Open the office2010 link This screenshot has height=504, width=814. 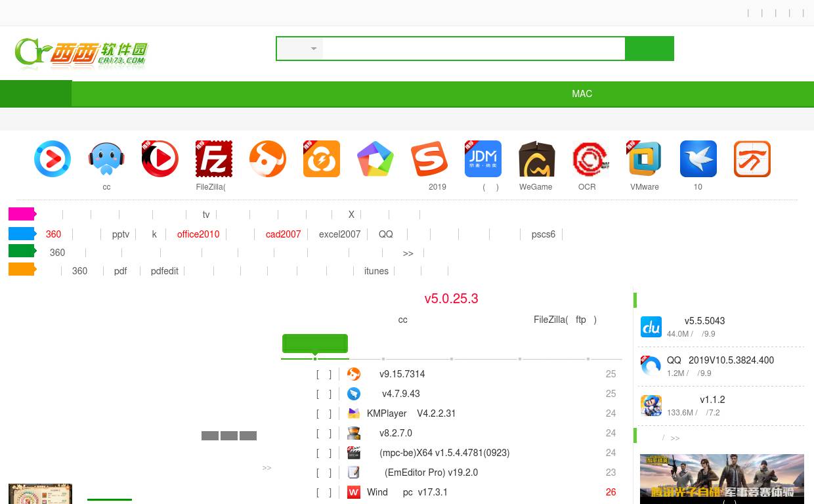pyautogui.click(x=198, y=234)
